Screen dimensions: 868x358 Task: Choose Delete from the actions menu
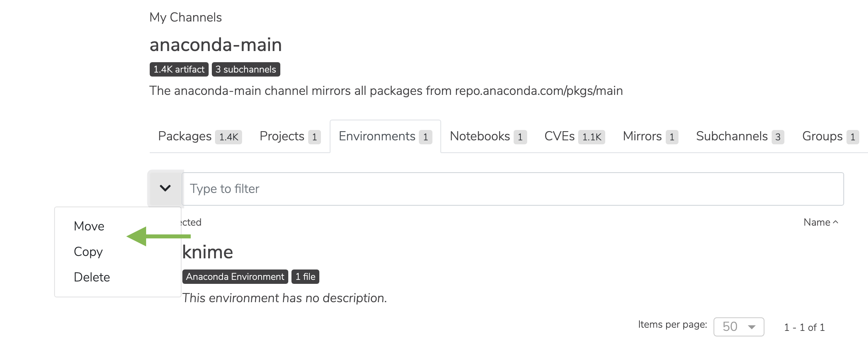92,277
